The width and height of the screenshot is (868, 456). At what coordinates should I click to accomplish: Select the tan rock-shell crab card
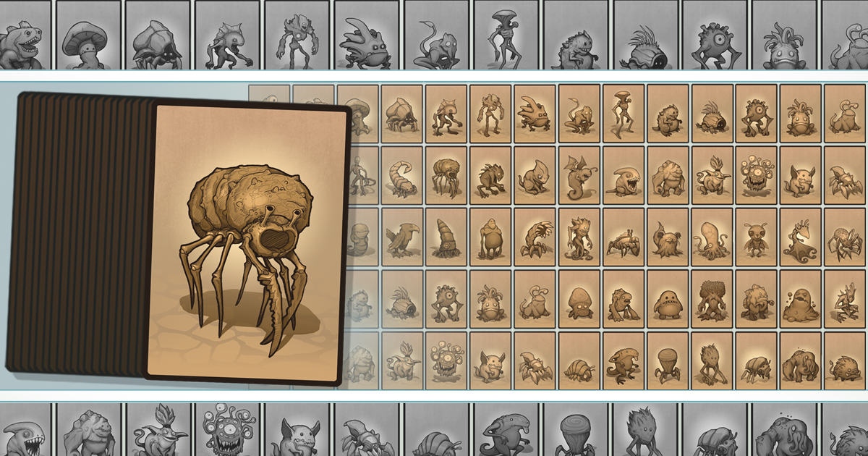point(402,113)
